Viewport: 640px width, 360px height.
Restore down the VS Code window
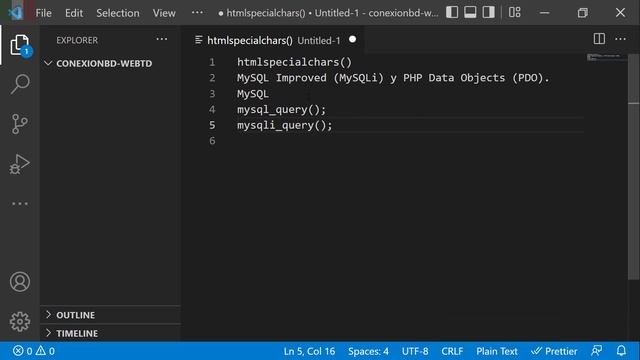pos(582,13)
